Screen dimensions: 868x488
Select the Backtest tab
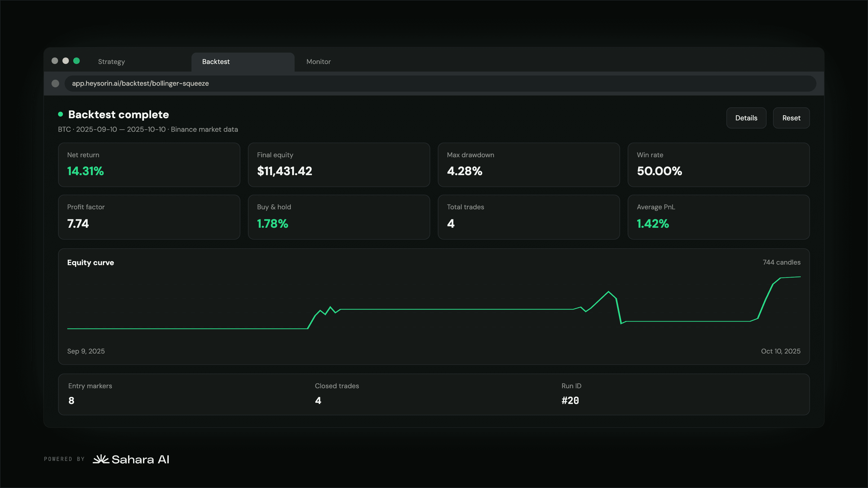click(x=242, y=62)
